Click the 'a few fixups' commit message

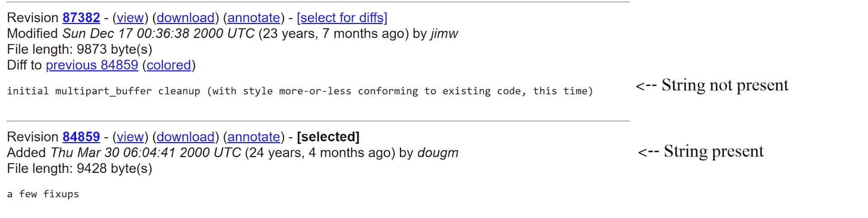coord(43,194)
